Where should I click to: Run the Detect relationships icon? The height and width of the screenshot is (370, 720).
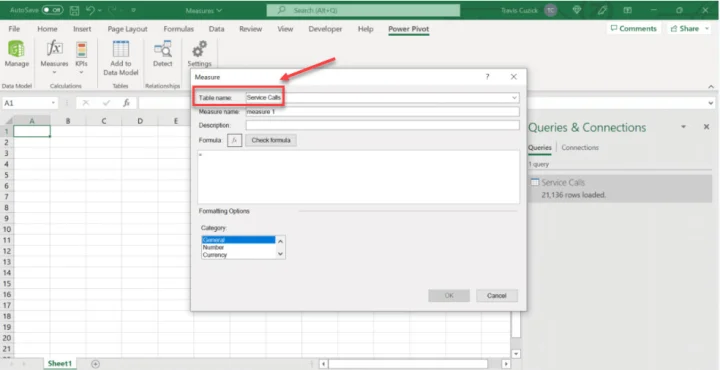[163, 49]
